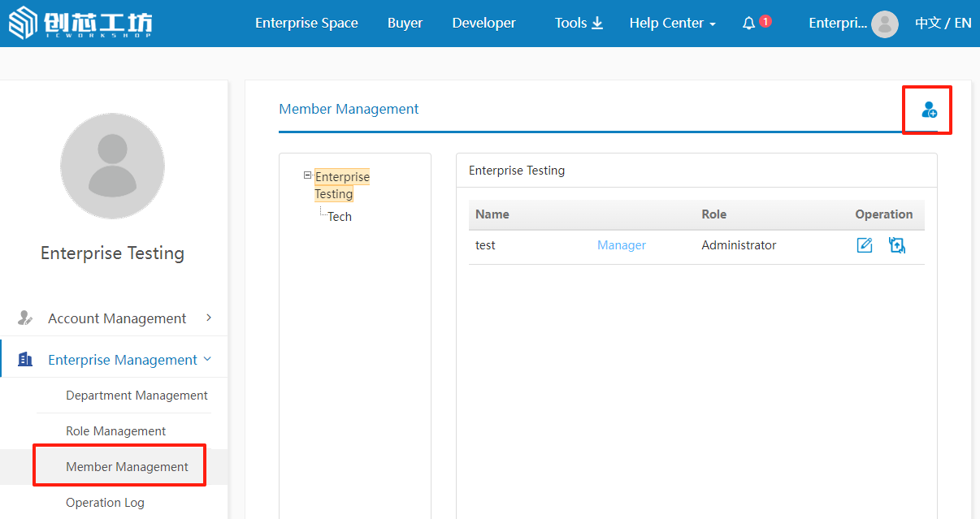Image resolution: width=980 pixels, height=519 pixels.
Task: Open the notification bell
Action: [x=749, y=24]
